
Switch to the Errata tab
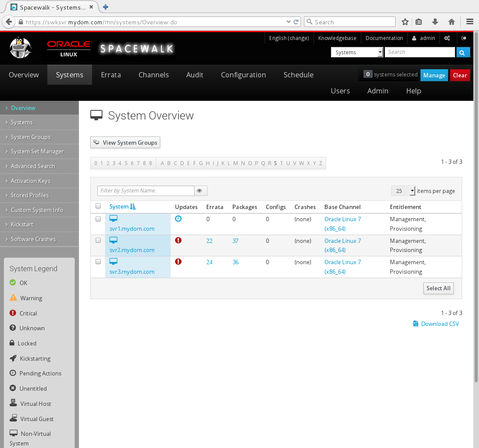(x=111, y=75)
